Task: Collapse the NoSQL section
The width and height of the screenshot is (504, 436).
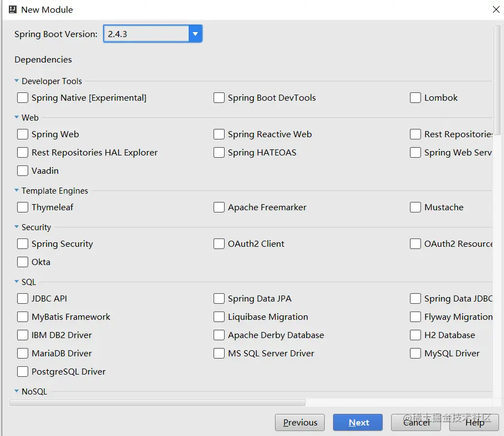Action: pyautogui.click(x=17, y=391)
